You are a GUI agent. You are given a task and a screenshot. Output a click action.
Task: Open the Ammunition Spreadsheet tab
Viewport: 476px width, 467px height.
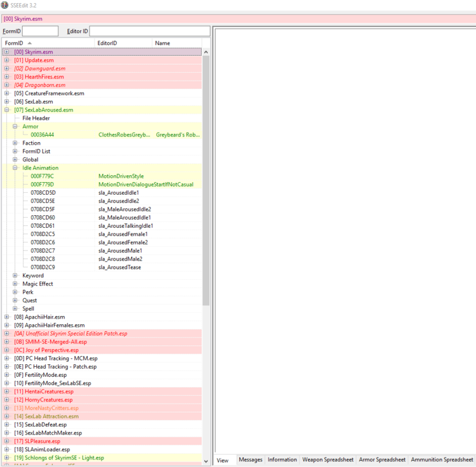442,460
